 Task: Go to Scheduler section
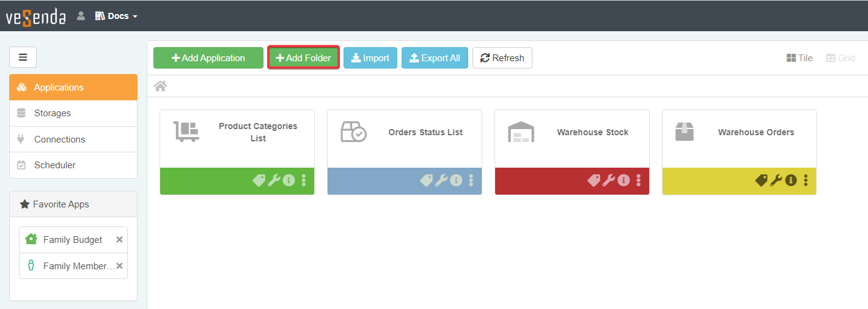click(55, 165)
